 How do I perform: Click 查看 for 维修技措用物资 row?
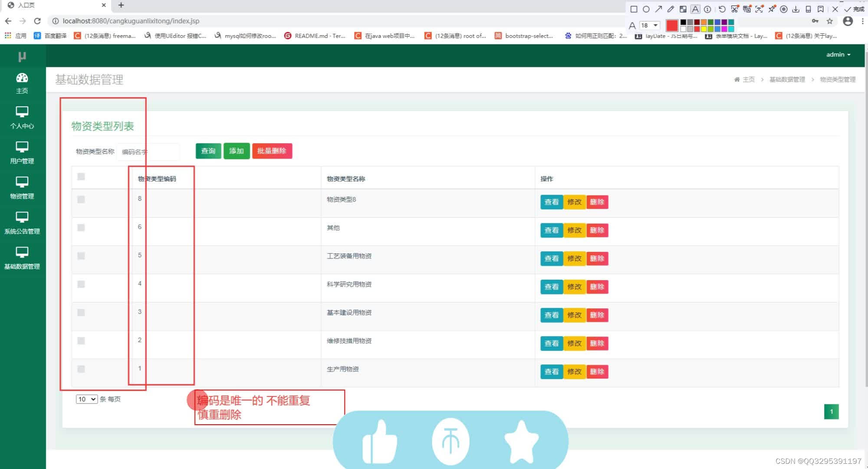(552, 343)
